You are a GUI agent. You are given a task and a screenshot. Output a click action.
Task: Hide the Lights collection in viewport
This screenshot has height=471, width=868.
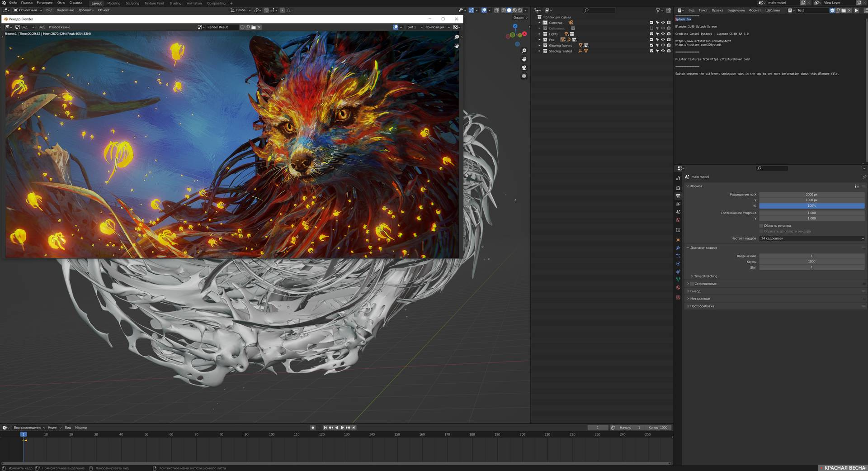tap(663, 34)
